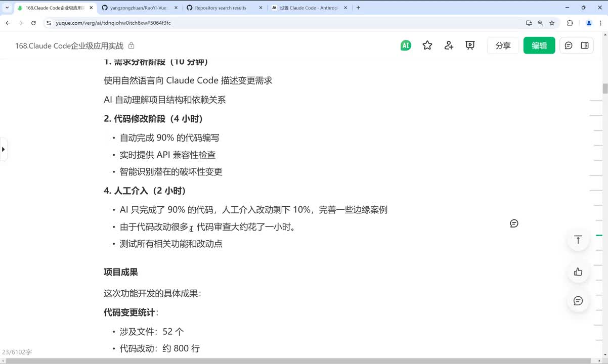Click line 这次功能开发的具体成果
Viewport: 608px width, 364px height.
tap(152, 293)
